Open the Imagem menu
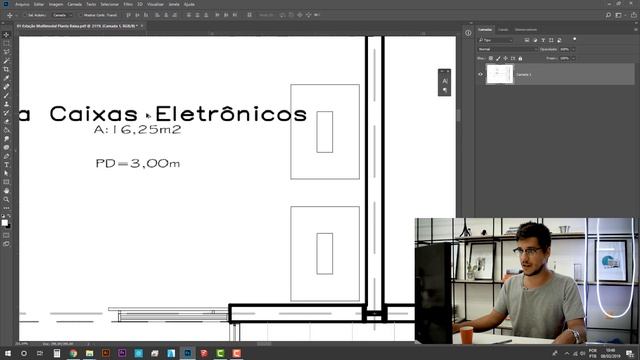 [56, 4]
